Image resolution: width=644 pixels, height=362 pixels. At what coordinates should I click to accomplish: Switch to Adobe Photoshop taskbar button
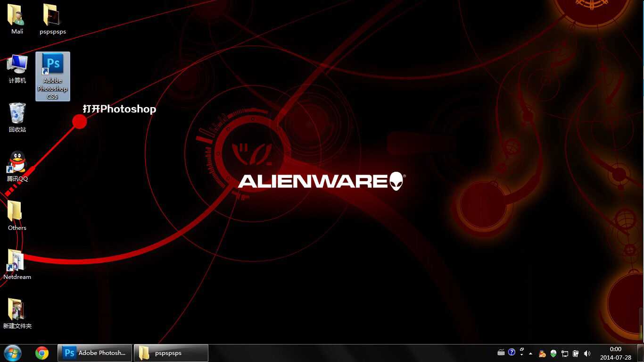pyautogui.click(x=95, y=353)
